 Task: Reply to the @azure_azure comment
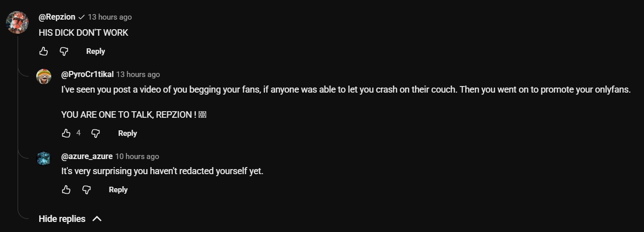(x=118, y=190)
